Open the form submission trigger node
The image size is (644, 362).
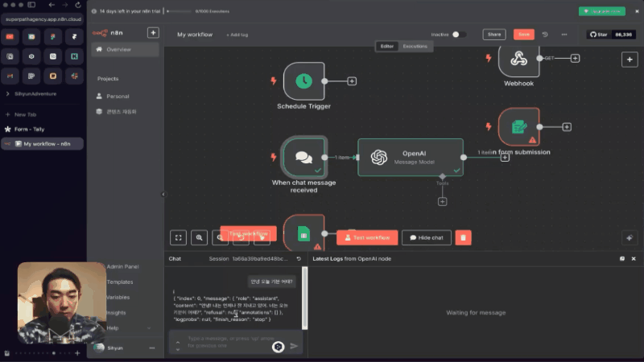pos(518,127)
